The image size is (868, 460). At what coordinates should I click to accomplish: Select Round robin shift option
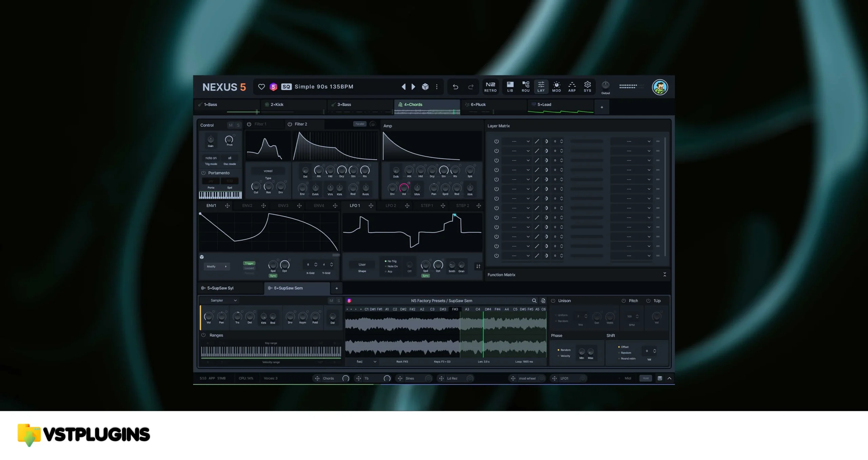(627, 359)
